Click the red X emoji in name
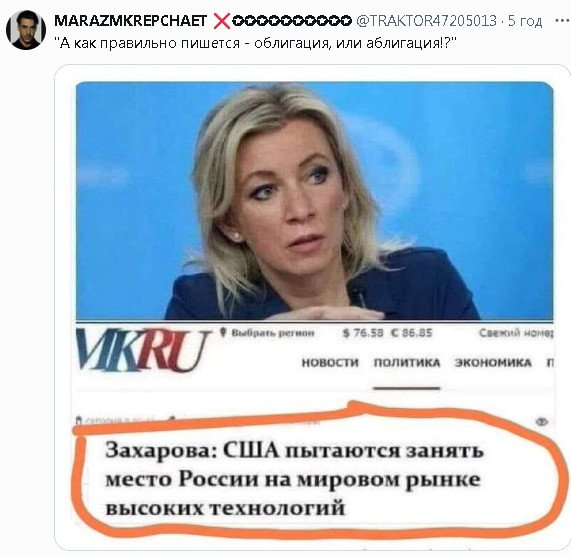Image resolution: width=571 pixels, height=557 pixels. pyautogui.click(x=221, y=21)
